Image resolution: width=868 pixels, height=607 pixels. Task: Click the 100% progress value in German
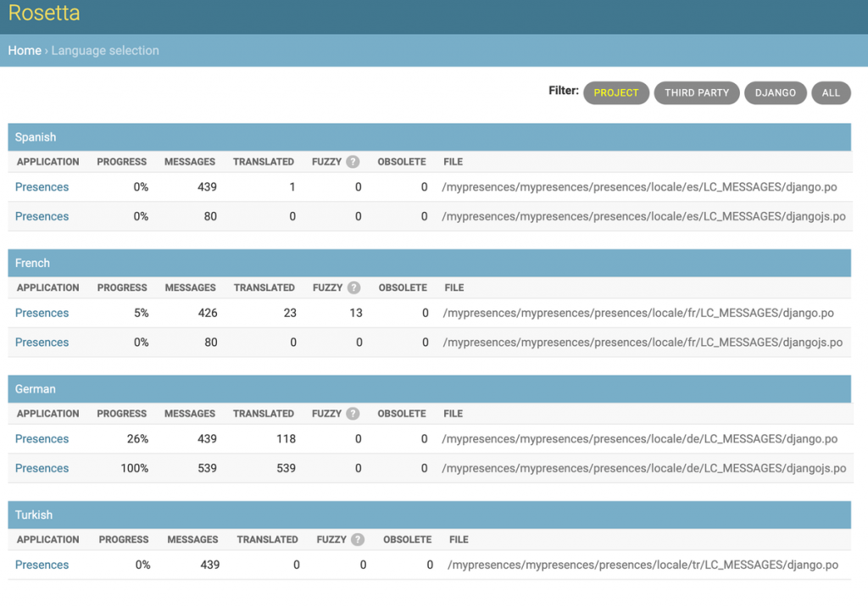[135, 468]
